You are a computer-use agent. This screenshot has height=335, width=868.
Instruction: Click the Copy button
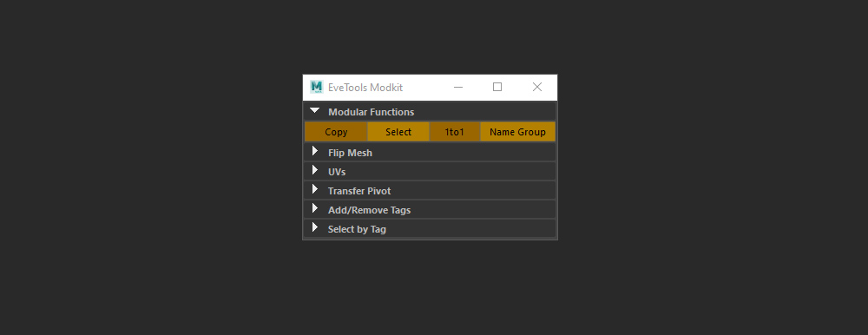point(336,132)
